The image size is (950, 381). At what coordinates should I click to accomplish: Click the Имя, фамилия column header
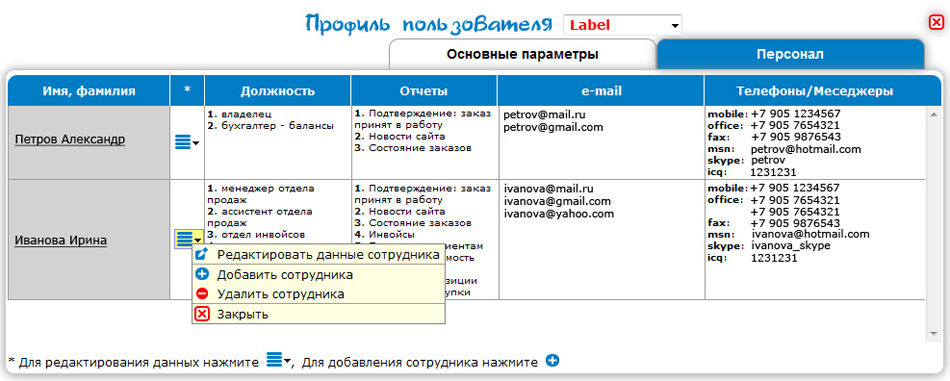click(x=89, y=91)
